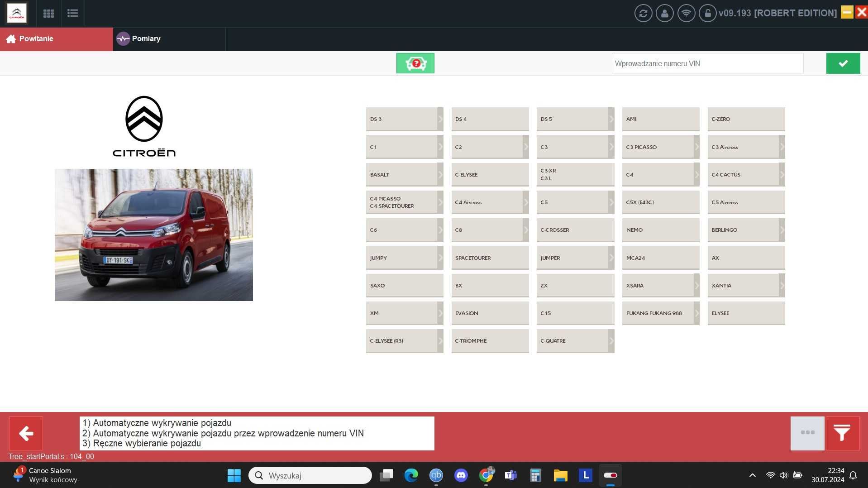Viewport: 868px width, 488px height.
Task: Click the Wyszukaj taskbar search box
Action: (310, 475)
